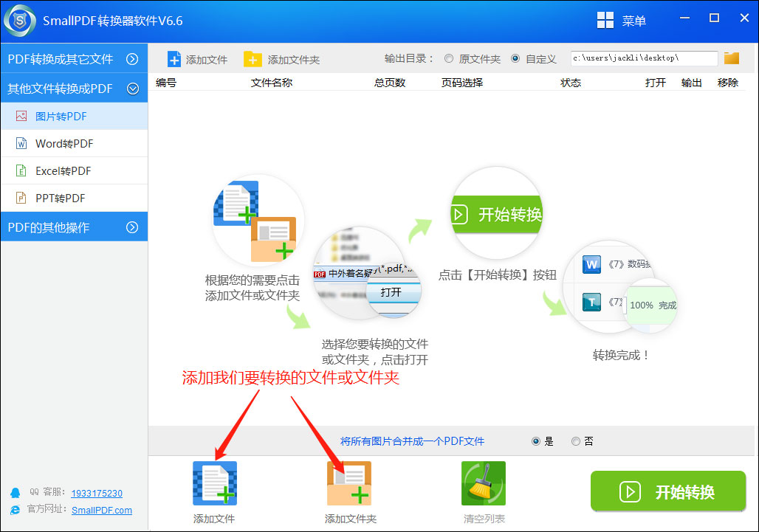
Task: Select 是 to merge all images
Action: [538, 441]
